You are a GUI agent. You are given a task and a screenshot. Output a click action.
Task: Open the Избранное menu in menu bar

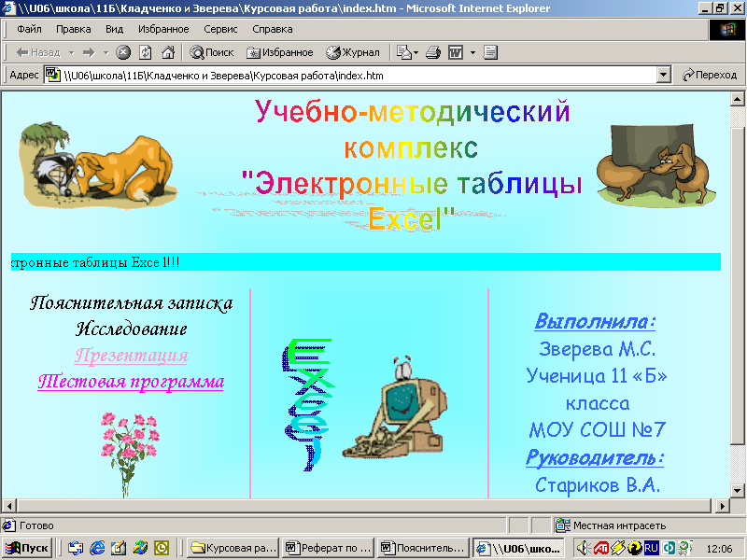coord(163,29)
